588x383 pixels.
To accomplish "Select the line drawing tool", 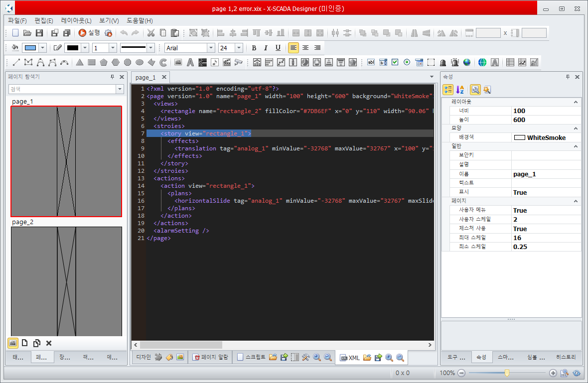I will [16, 63].
